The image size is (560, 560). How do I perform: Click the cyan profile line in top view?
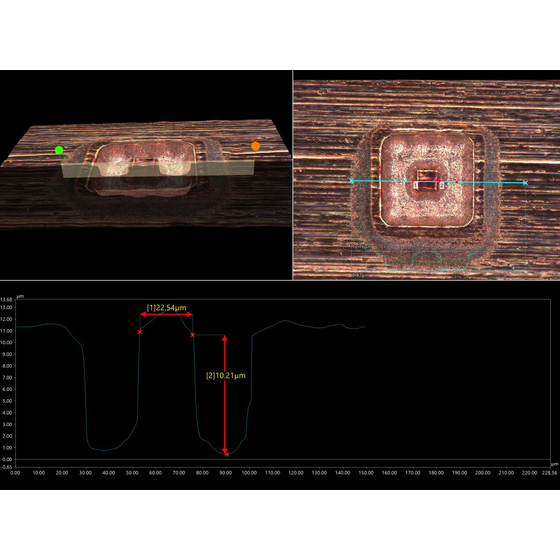pos(438,182)
